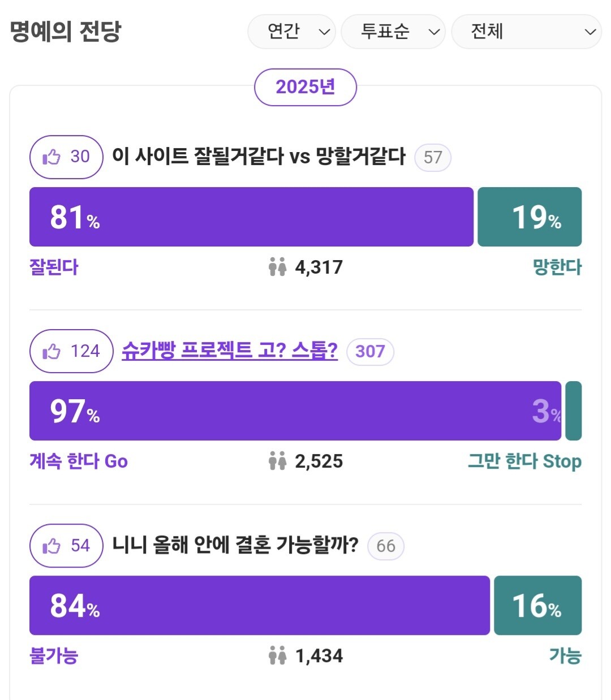Open 66 comments badge on 니니 poll

[x=385, y=546]
